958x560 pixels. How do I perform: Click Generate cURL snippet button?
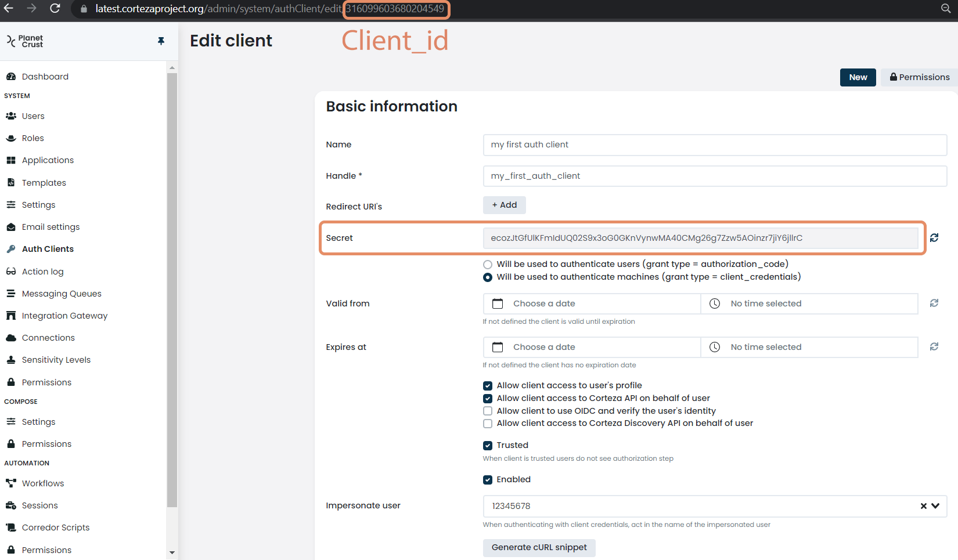[539, 547]
